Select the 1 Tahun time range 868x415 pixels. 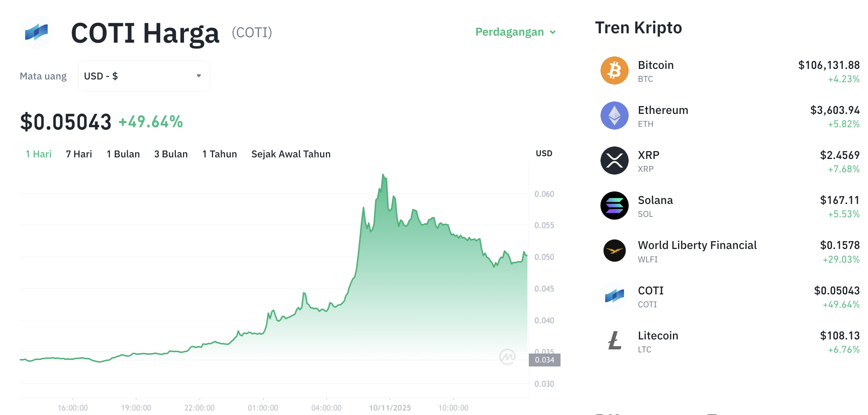click(219, 154)
